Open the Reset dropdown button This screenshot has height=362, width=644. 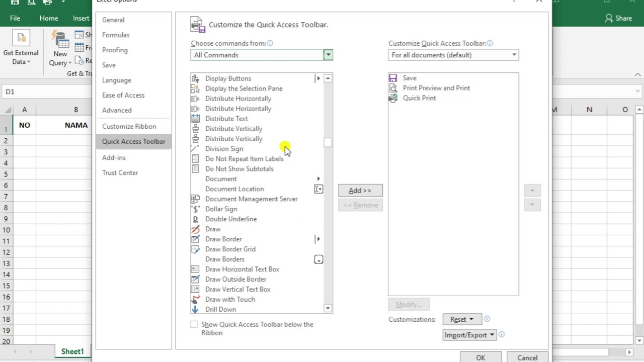462,319
